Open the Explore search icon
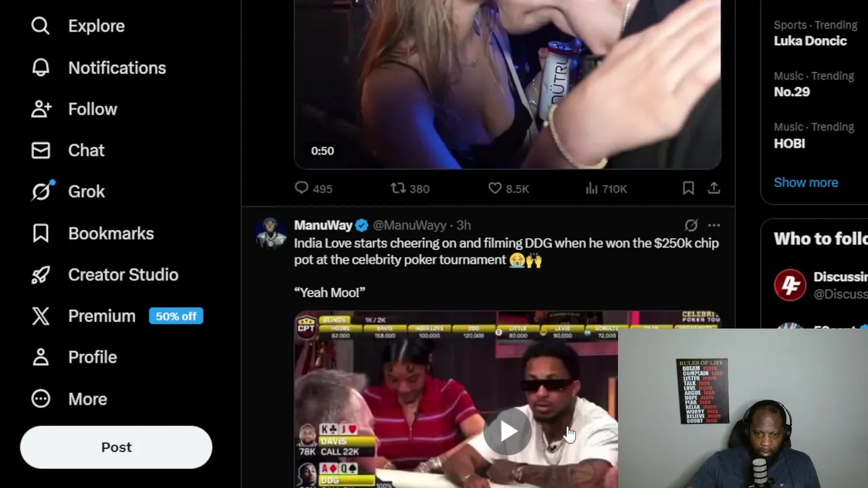This screenshot has height=488, width=868. coord(41,26)
